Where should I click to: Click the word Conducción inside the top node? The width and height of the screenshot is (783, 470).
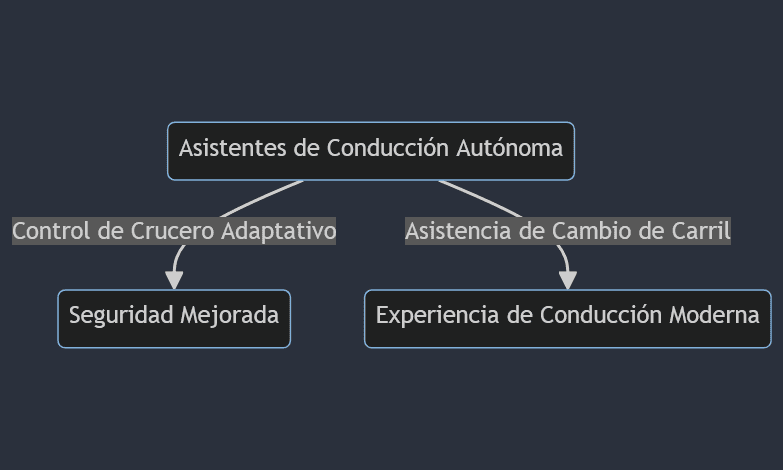(x=388, y=148)
